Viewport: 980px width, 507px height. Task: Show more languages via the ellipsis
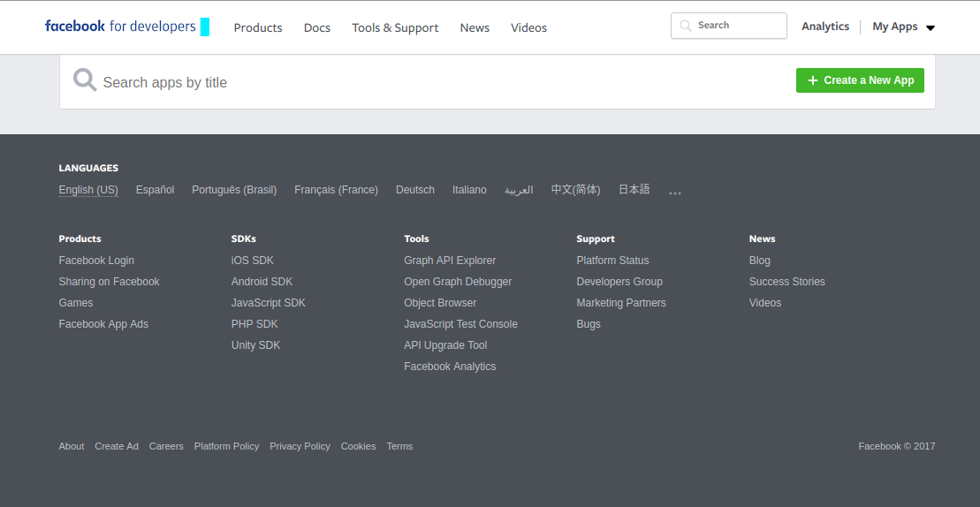(x=675, y=193)
